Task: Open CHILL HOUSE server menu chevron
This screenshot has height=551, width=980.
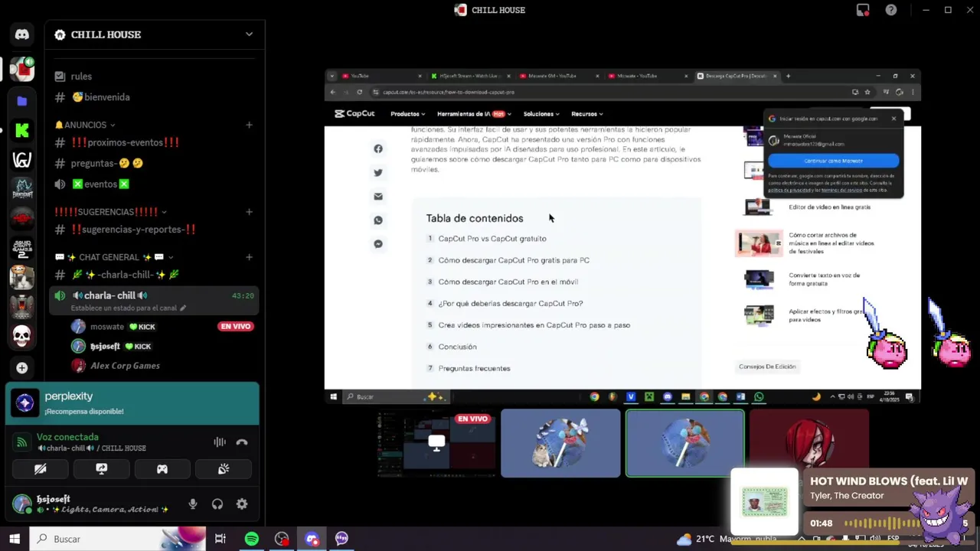Action: click(249, 34)
